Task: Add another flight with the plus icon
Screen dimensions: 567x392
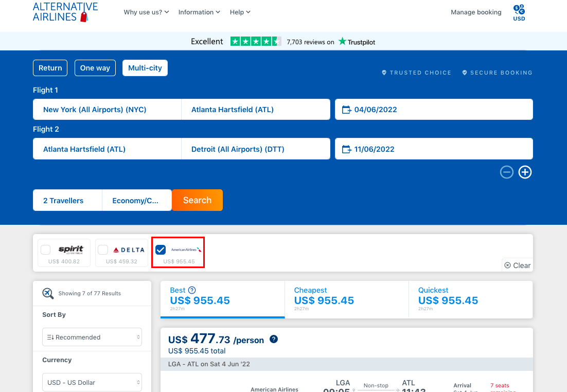Action: 525,172
